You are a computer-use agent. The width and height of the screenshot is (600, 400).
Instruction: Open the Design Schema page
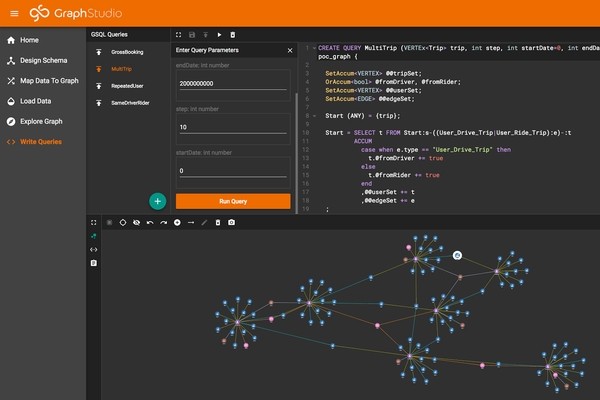pos(37,60)
